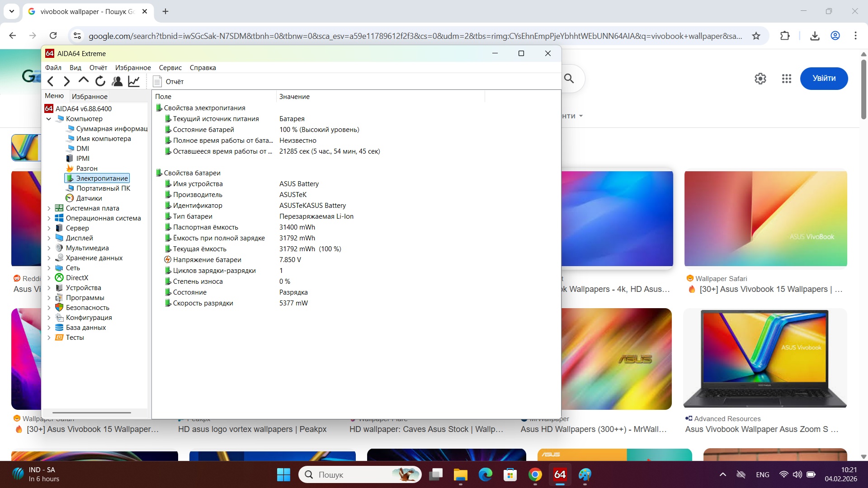Open the Сервис menu

click(x=170, y=67)
